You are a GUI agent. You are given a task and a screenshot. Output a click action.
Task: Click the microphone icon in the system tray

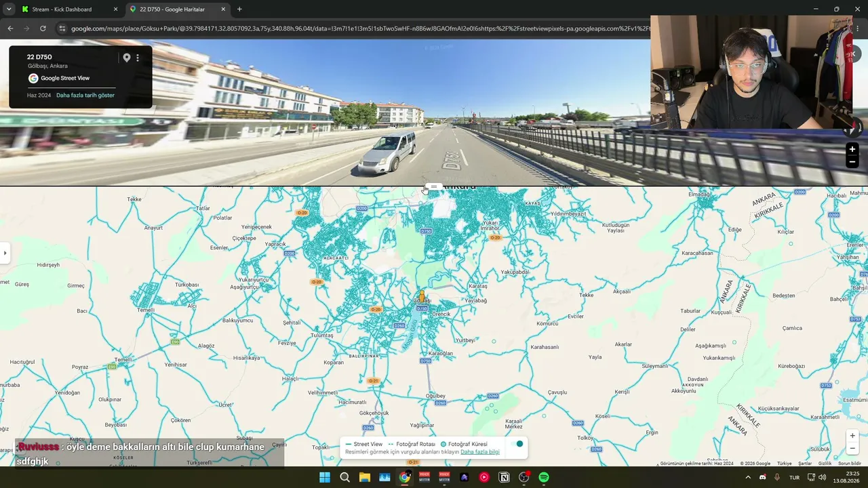(x=777, y=477)
